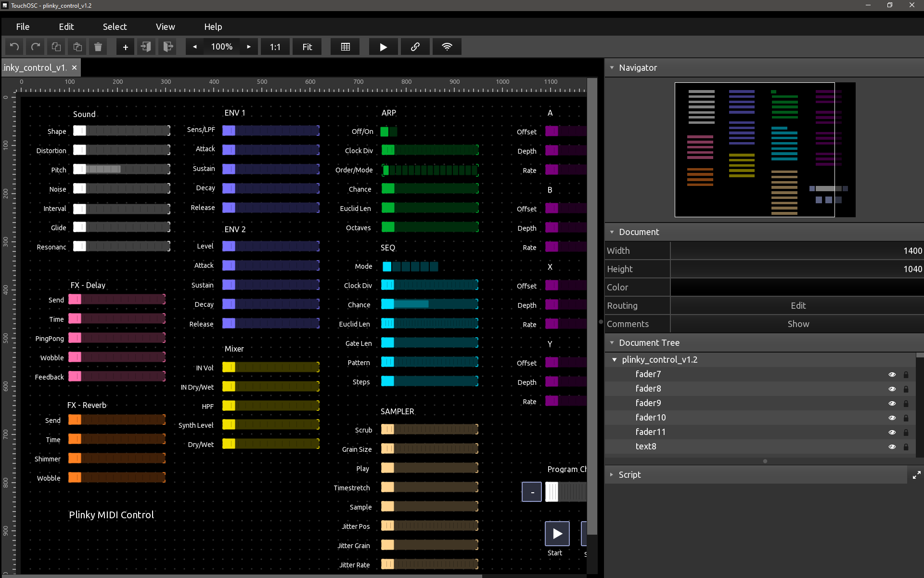Click the Routing Edit button

(797, 306)
